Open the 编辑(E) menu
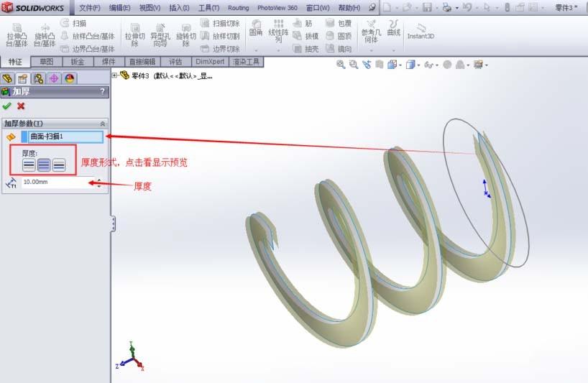 click(119, 7)
